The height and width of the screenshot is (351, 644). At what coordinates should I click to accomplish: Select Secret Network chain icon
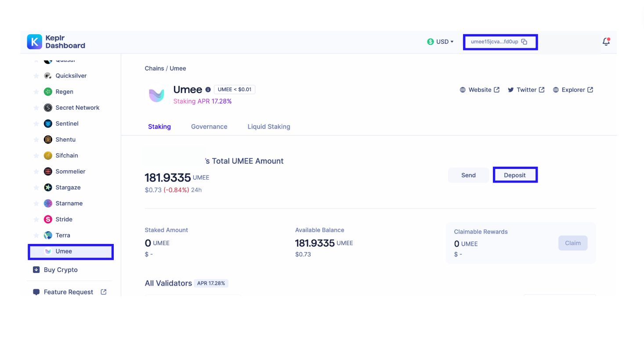48,108
